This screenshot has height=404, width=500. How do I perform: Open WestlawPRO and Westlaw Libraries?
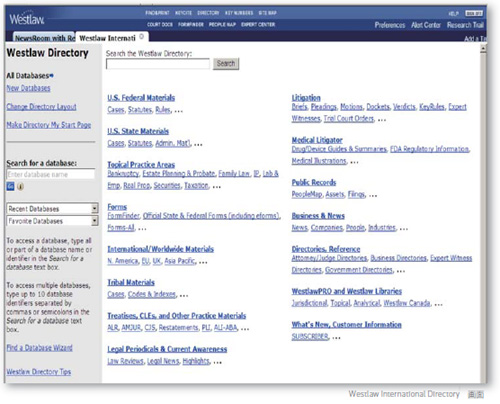[x=347, y=291]
